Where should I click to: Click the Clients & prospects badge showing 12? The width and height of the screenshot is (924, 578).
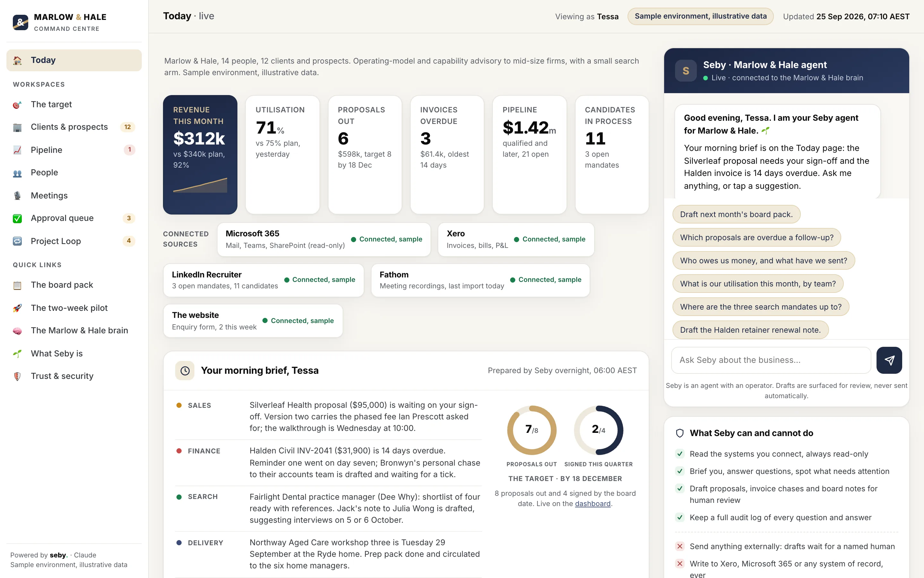[x=127, y=127]
